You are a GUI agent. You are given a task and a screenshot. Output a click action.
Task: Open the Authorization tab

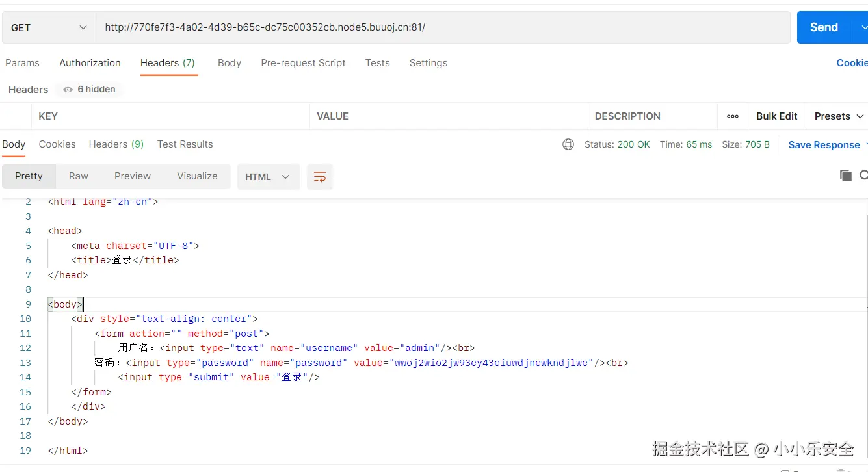90,63
